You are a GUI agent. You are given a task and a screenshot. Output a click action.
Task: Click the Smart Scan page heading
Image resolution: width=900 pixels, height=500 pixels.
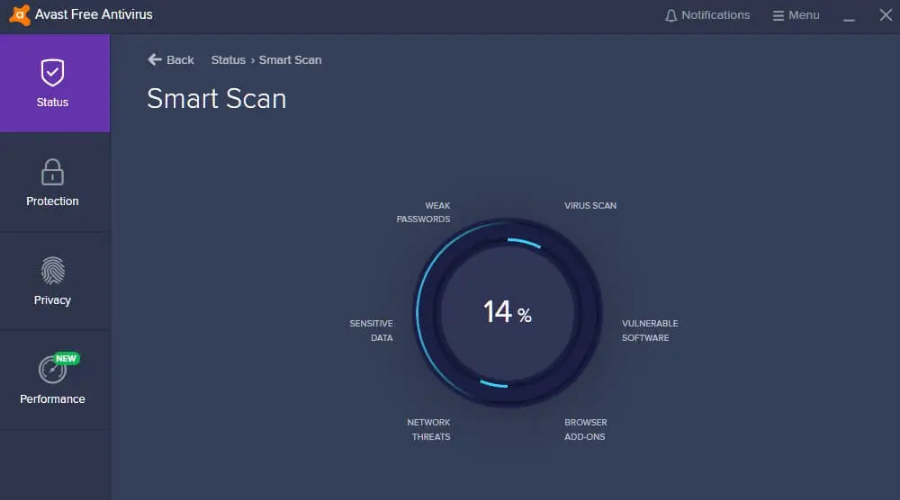(x=216, y=99)
